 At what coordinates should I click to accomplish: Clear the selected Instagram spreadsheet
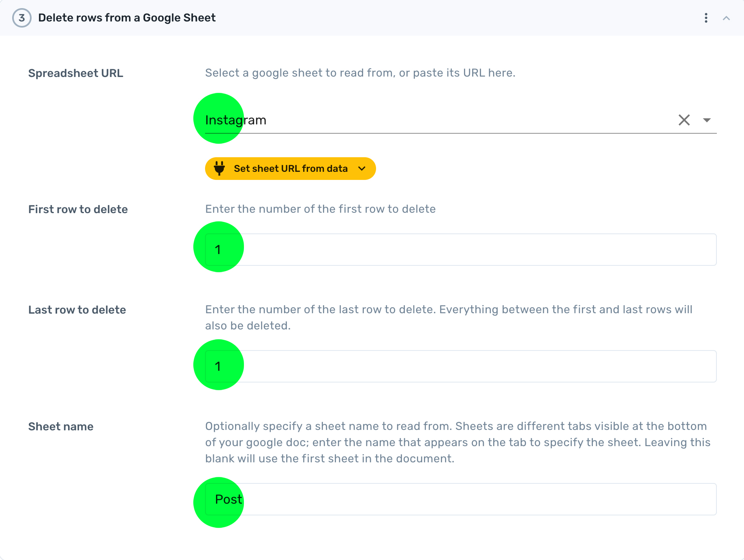pos(684,120)
